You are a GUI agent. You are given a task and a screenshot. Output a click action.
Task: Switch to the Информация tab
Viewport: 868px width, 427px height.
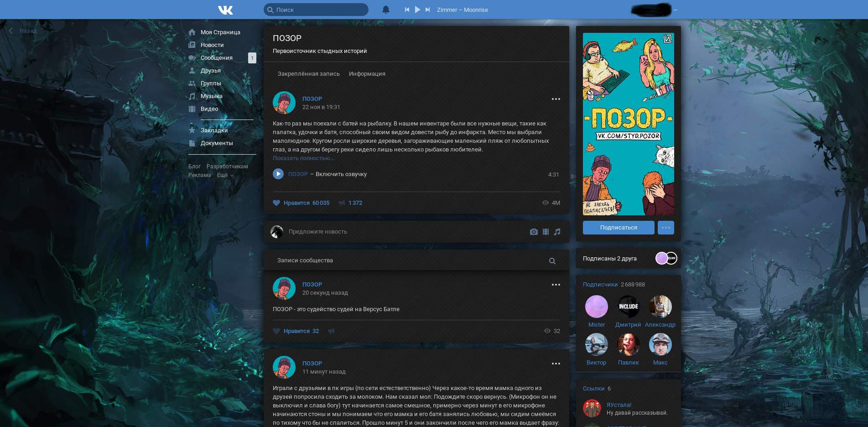[x=367, y=74]
